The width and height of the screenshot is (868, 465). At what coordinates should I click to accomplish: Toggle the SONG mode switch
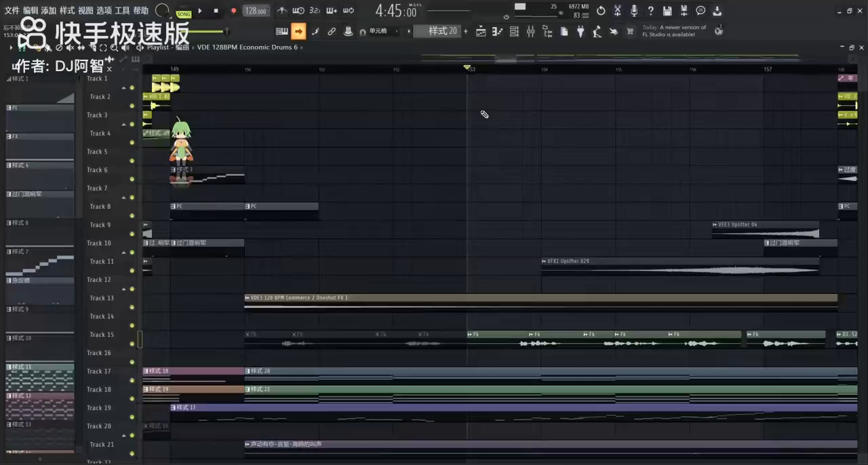(x=183, y=14)
